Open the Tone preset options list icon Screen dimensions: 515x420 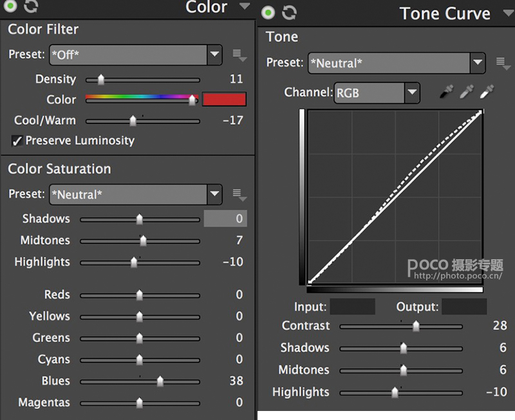pos(503,63)
